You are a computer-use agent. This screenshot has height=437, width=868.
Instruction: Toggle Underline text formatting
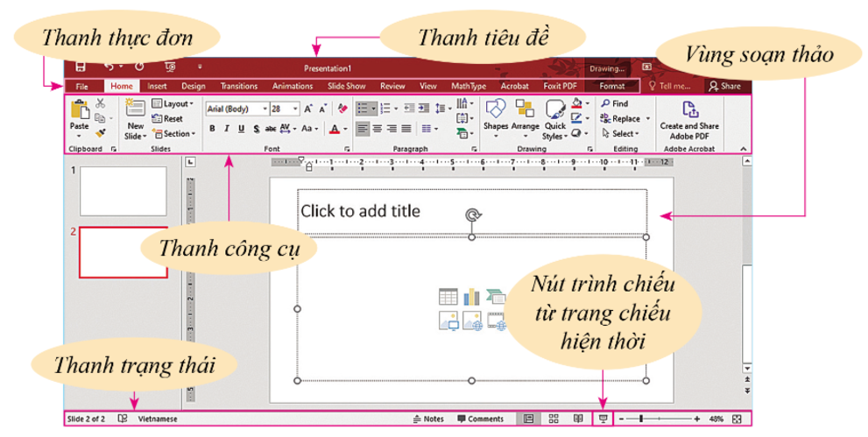[241, 129]
